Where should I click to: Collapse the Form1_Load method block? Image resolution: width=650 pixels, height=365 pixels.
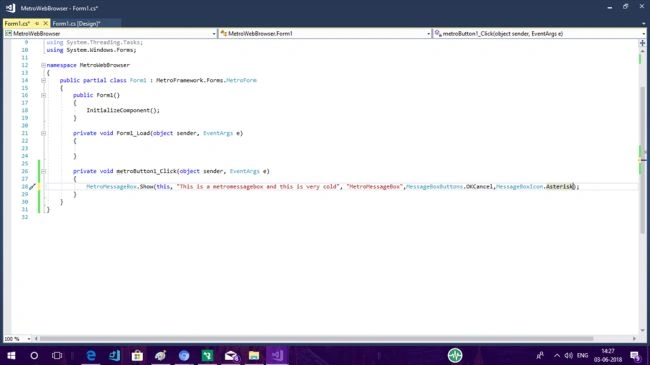click(43, 133)
